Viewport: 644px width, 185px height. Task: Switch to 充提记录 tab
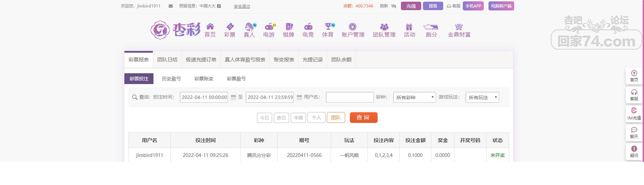click(313, 60)
